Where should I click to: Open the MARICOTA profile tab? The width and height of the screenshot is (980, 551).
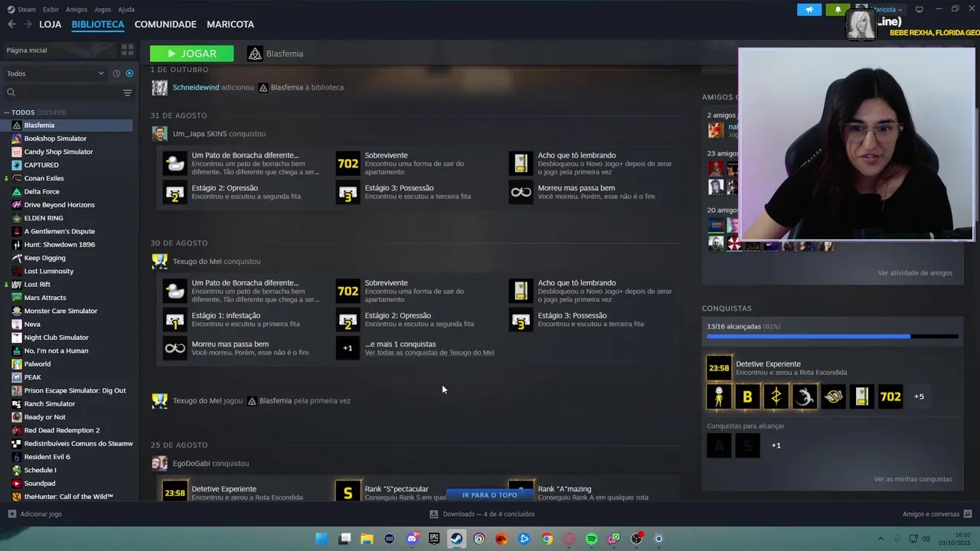pos(230,24)
